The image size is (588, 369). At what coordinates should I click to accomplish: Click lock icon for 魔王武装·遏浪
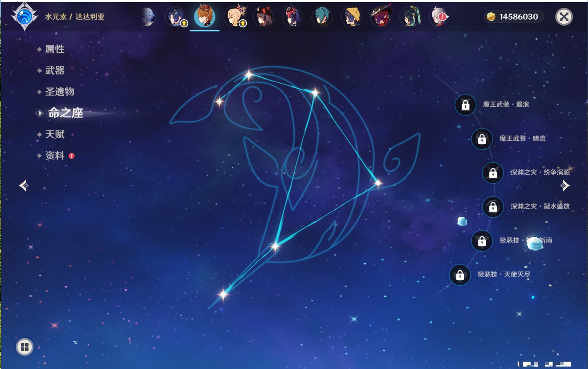pos(465,105)
